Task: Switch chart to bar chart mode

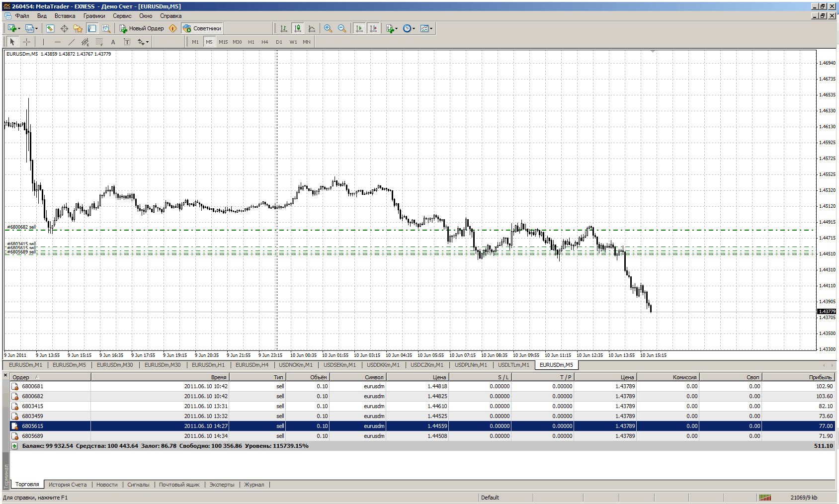Action: [x=284, y=28]
